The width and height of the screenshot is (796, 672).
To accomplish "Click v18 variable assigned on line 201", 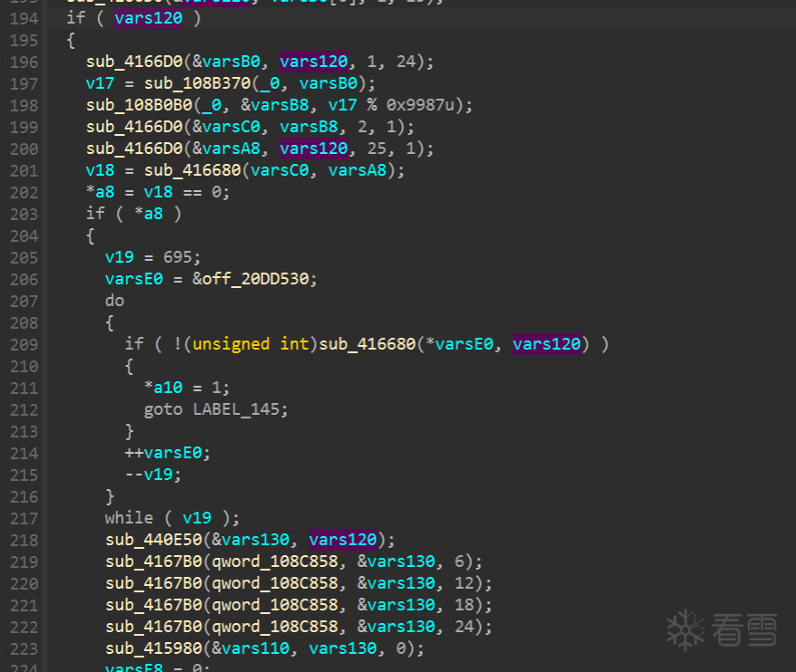I will pyautogui.click(x=100, y=170).
